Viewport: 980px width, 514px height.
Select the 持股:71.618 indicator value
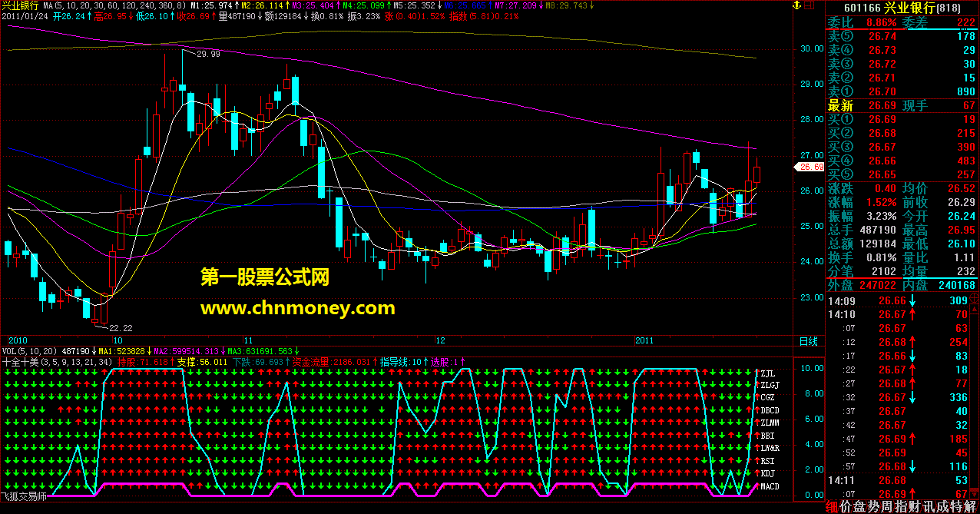(143, 361)
